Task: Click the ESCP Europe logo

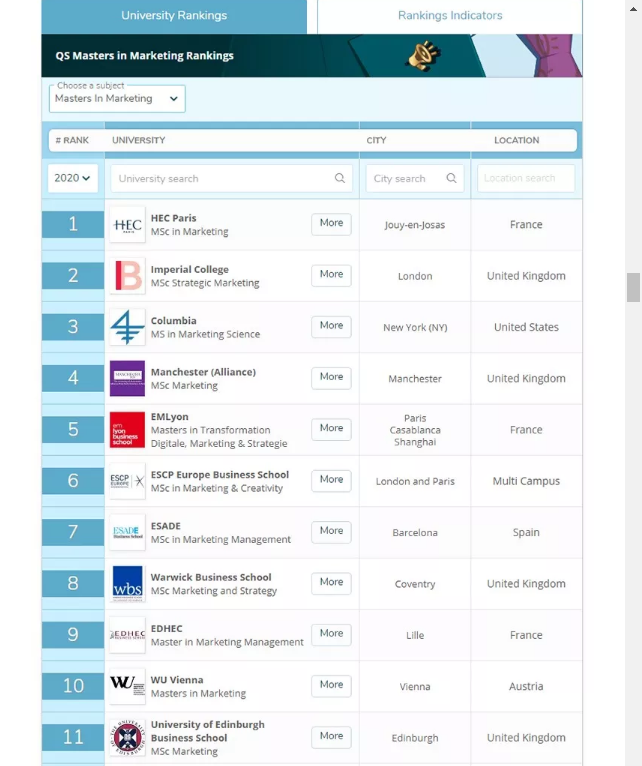Action: pyautogui.click(x=128, y=481)
